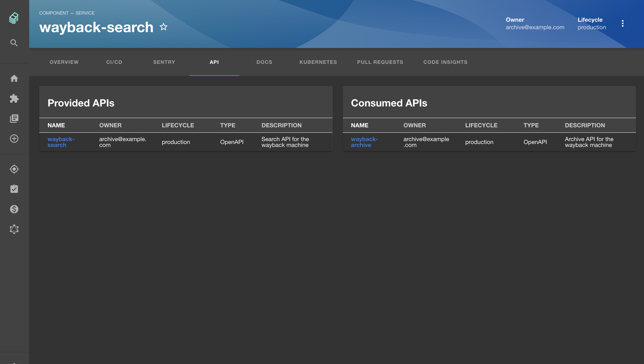Screen dimensions: 644x364
Task: Switch to the CI/CD tab
Action: point(114,62)
